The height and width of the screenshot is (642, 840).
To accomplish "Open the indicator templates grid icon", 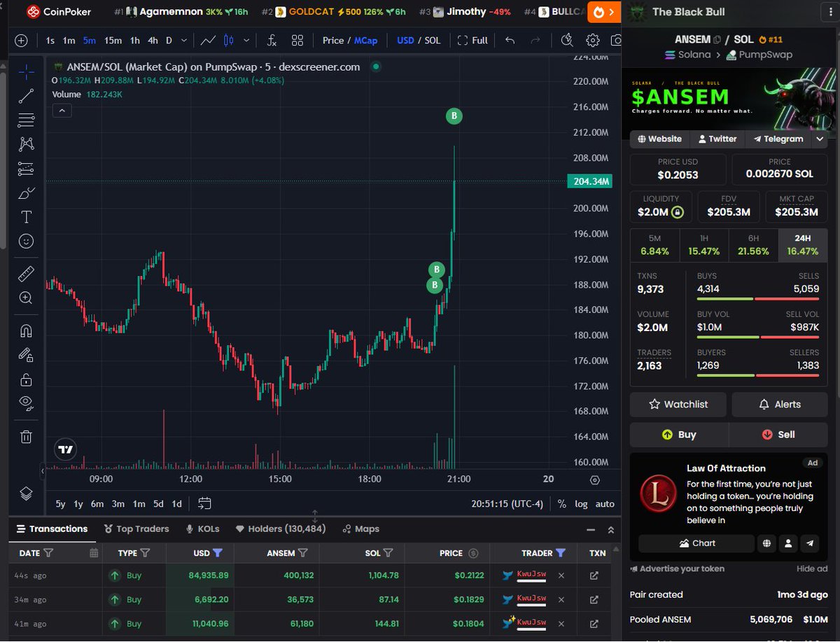I will pyautogui.click(x=297, y=41).
